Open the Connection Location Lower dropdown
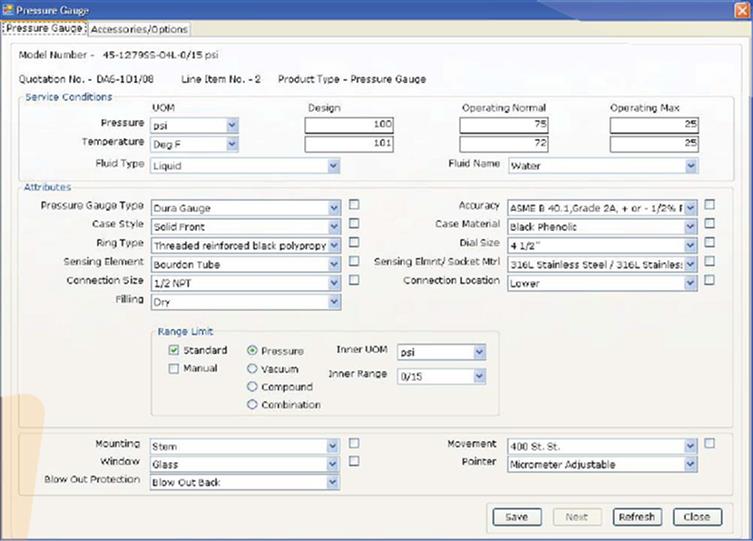Image resolution: width=753 pixels, height=541 pixels. pyautogui.click(x=602, y=283)
